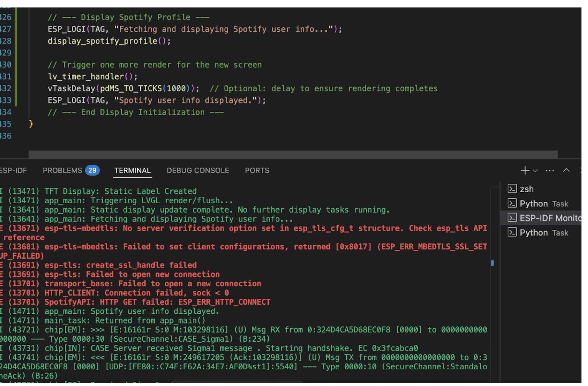The image size is (588, 386).
Task: Click the plus icon to create new terminal
Action: (x=525, y=171)
